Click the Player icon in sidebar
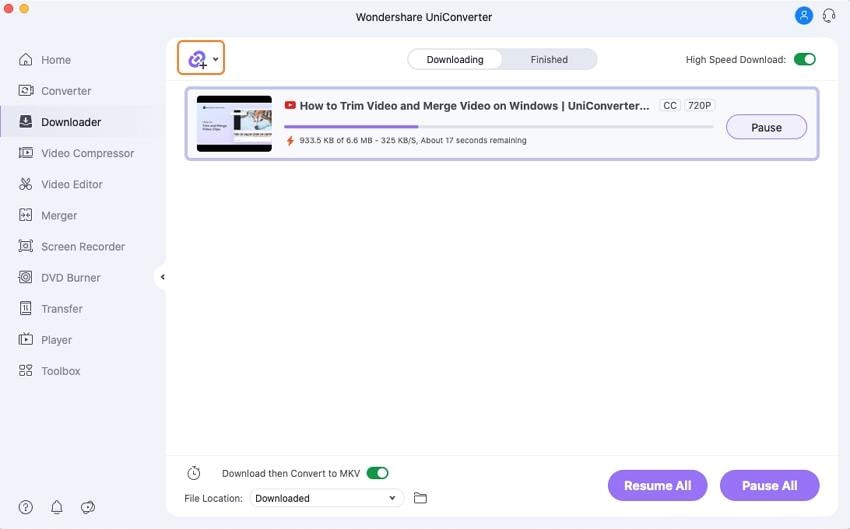Image resolution: width=850 pixels, height=529 pixels. [x=25, y=339]
